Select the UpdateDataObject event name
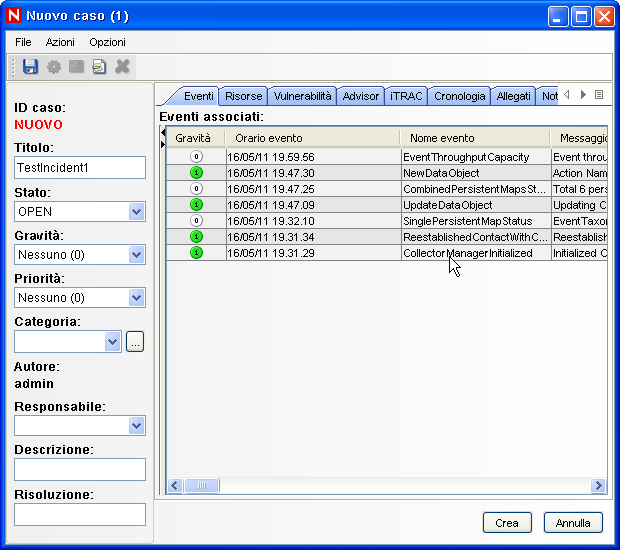Image resolution: width=620 pixels, height=550 pixels. (448, 205)
